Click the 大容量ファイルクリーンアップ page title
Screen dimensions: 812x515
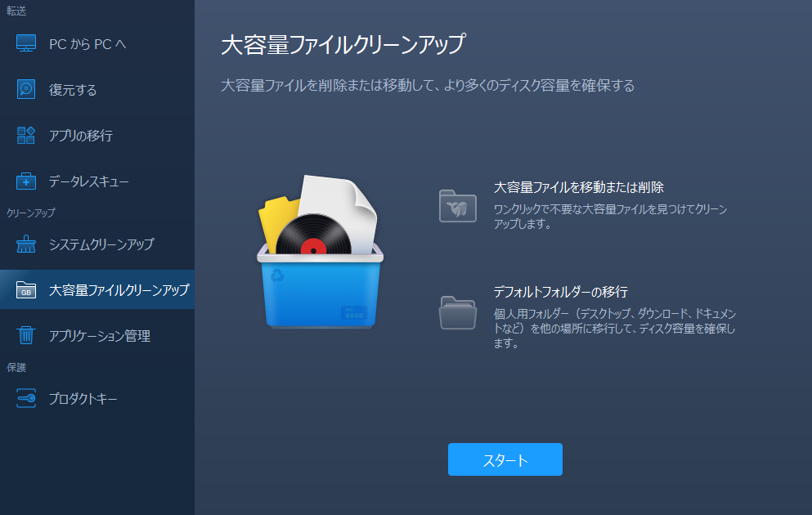coord(343,44)
